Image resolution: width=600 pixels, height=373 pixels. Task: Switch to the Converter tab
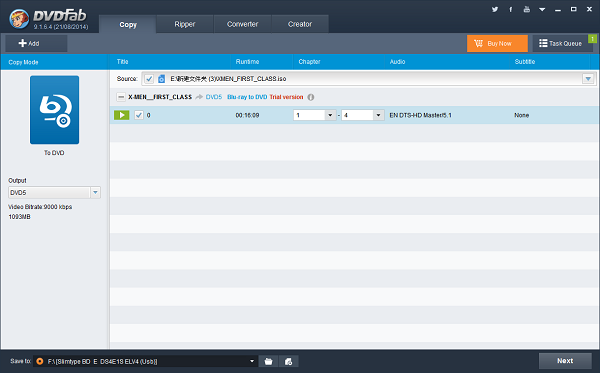point(242,24)
